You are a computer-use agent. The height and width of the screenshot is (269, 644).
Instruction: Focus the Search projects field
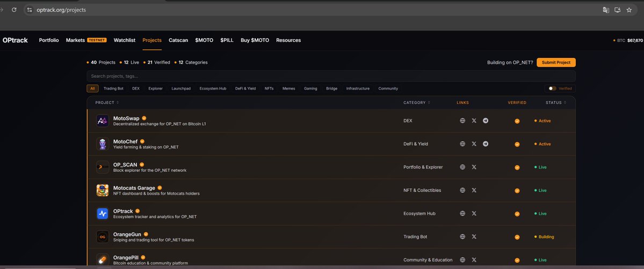click(x=331, y=76)
